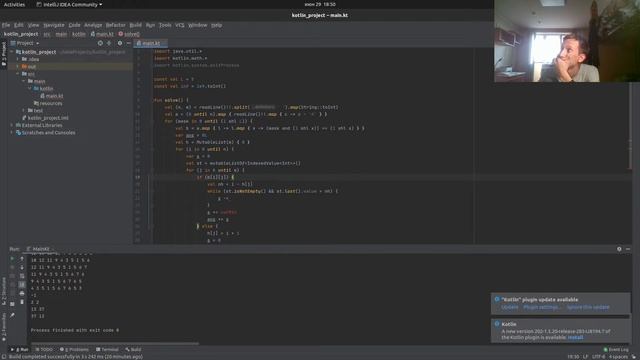
Task: Click the pin tab icon in Run panel
Action: click(x=12, y=315)
